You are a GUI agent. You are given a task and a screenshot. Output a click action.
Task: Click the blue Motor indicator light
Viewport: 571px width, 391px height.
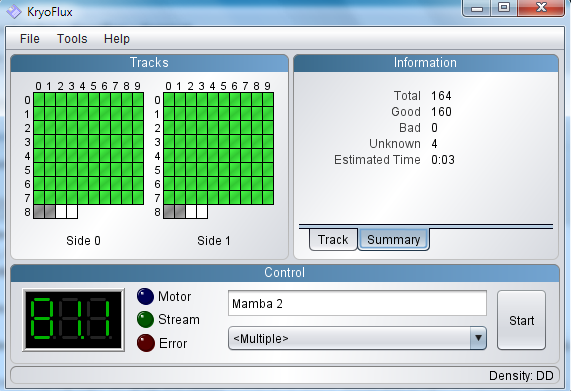[145, 296]
